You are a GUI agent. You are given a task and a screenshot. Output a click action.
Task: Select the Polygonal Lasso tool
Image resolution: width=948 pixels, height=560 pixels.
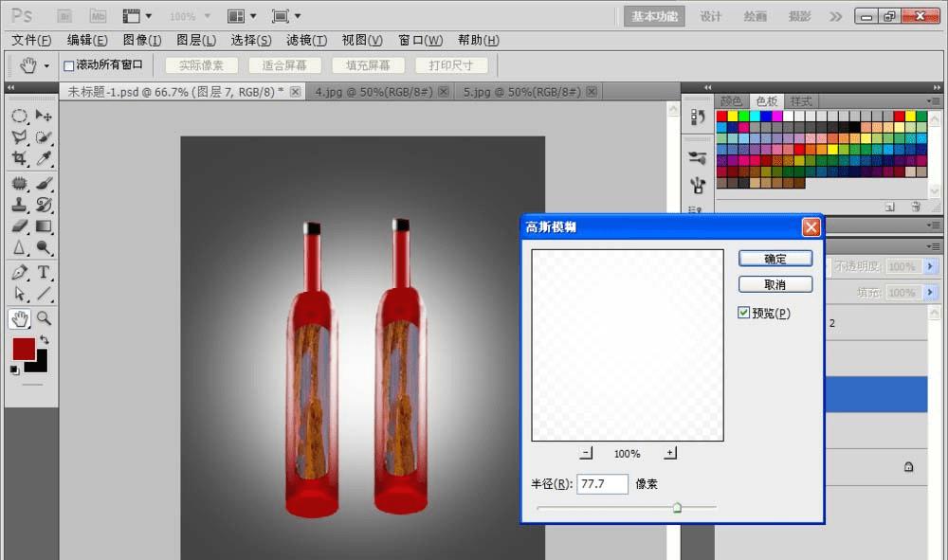click(19, 137)
